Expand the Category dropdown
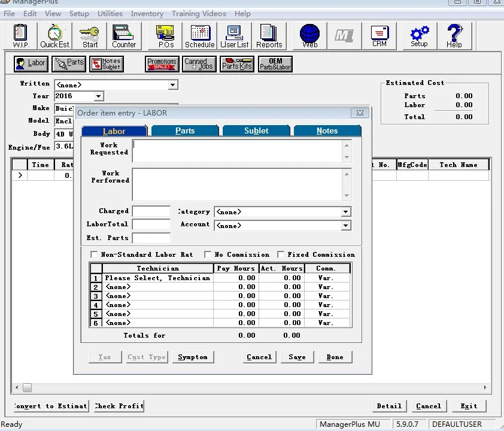The height and width of the screenshot is (431, 504). pyautogui.click(x=345, y=212)
